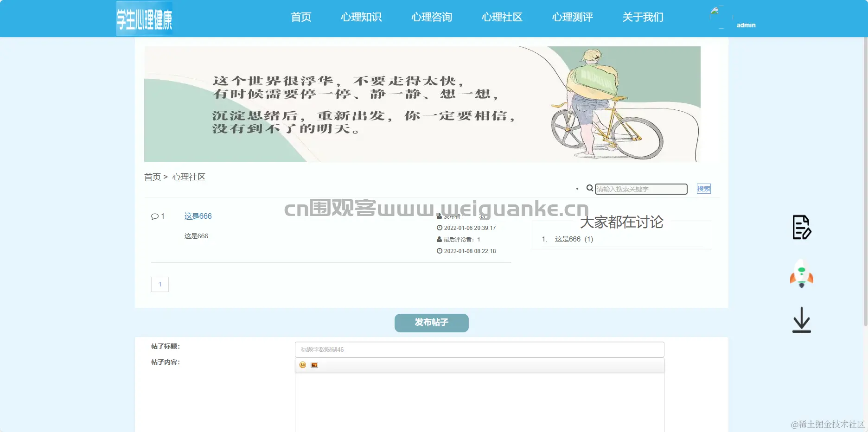Click the 发布帖子 button

[x=432, y=323]
